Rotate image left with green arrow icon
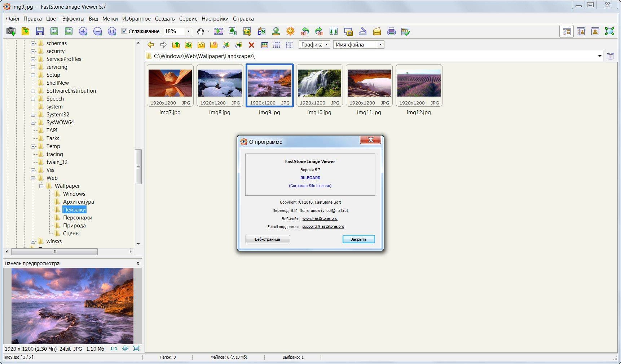Screen dimensions: 621x364 (x=305, y=31)
